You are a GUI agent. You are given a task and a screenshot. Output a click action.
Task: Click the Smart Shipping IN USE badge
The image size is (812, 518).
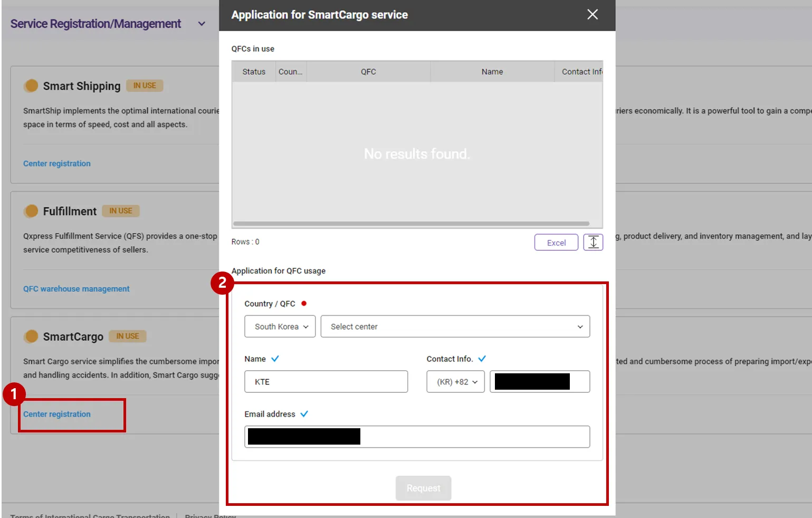tap(145, 86)
